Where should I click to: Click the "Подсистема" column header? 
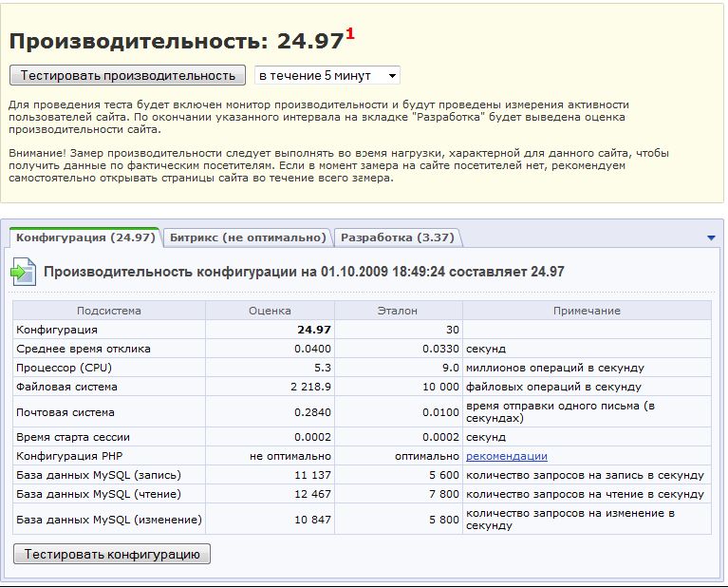(x=108, y=311)
